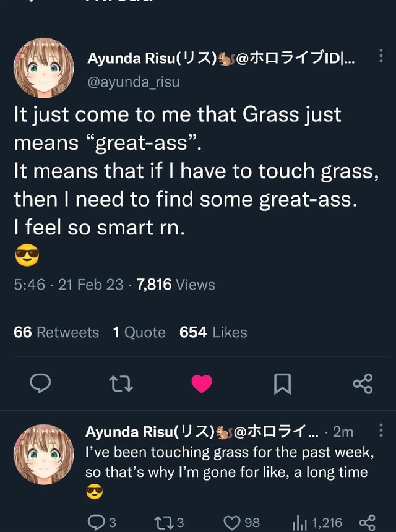Screen dimensions: 396x532
Task: Open Ayunda Risu's profile via @ayunda_risu handle
Action: coord(134,80)
